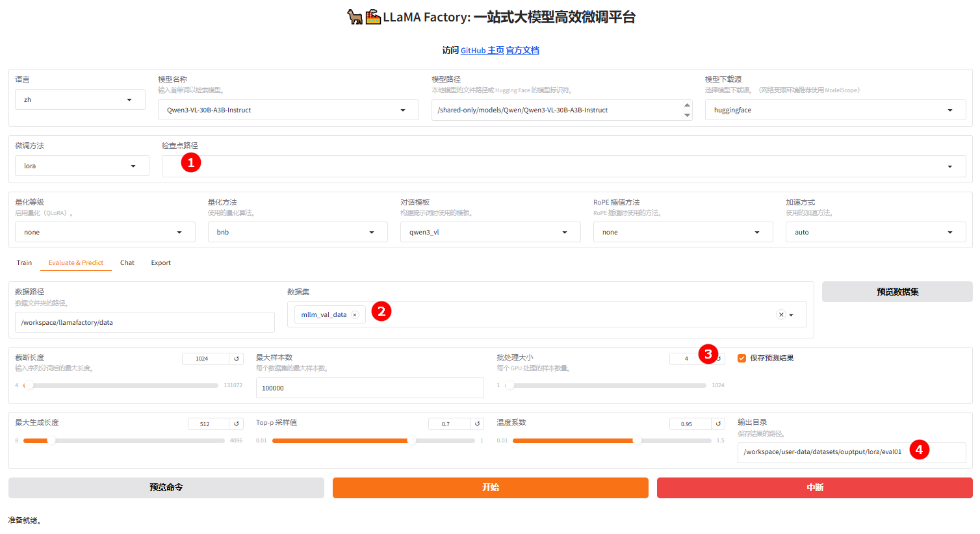Click the 预览数据集 button

(897, 292)
